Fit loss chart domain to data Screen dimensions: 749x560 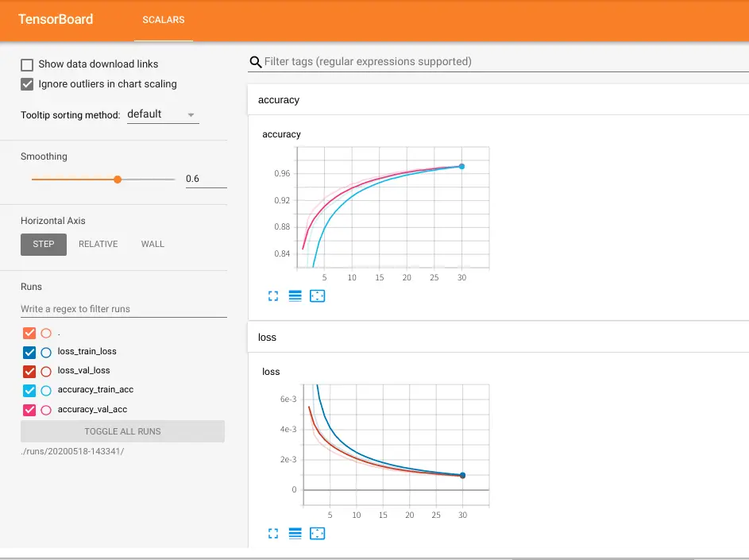coord(317,533)
